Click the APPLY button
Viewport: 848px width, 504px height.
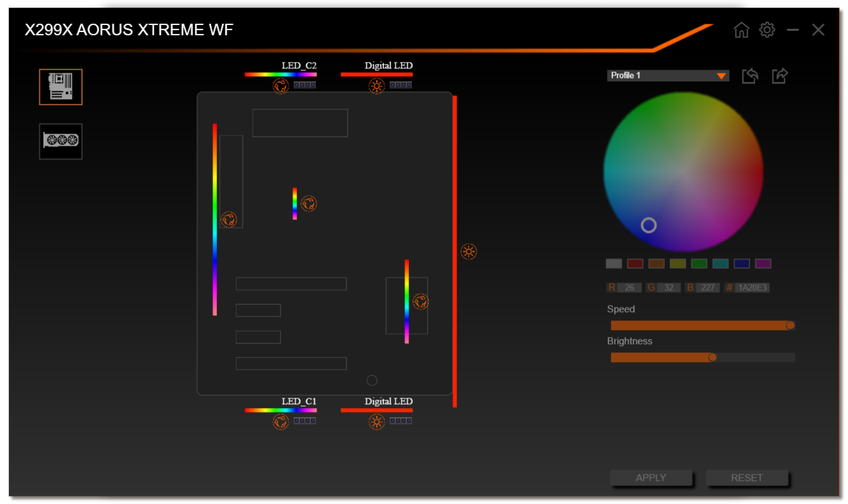pos(651,478)
